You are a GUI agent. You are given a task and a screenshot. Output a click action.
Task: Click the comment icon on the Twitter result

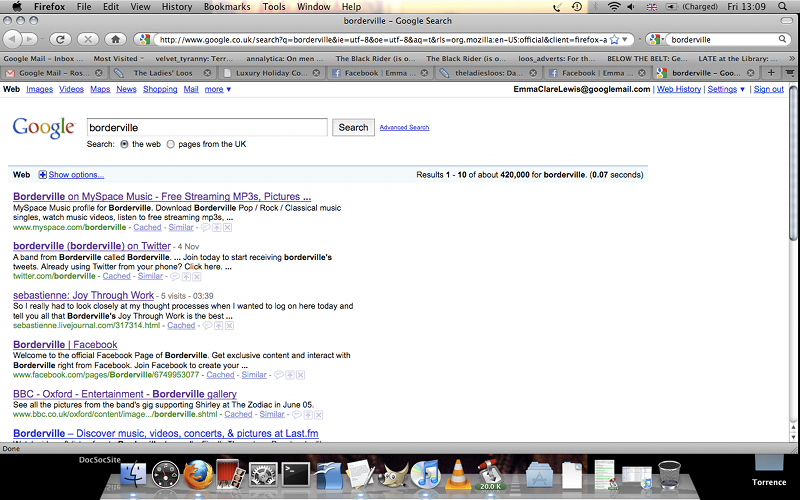175,277
